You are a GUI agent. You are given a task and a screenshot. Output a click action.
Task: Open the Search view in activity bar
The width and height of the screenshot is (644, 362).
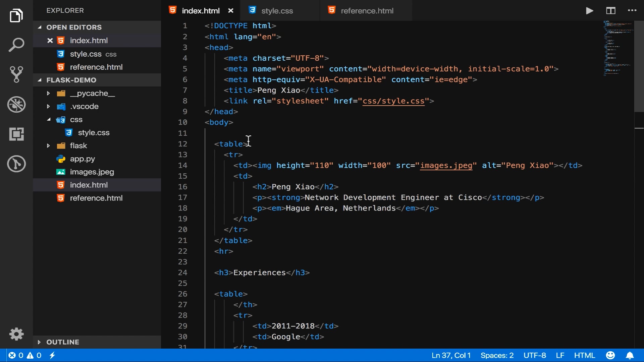pos(16,45)
